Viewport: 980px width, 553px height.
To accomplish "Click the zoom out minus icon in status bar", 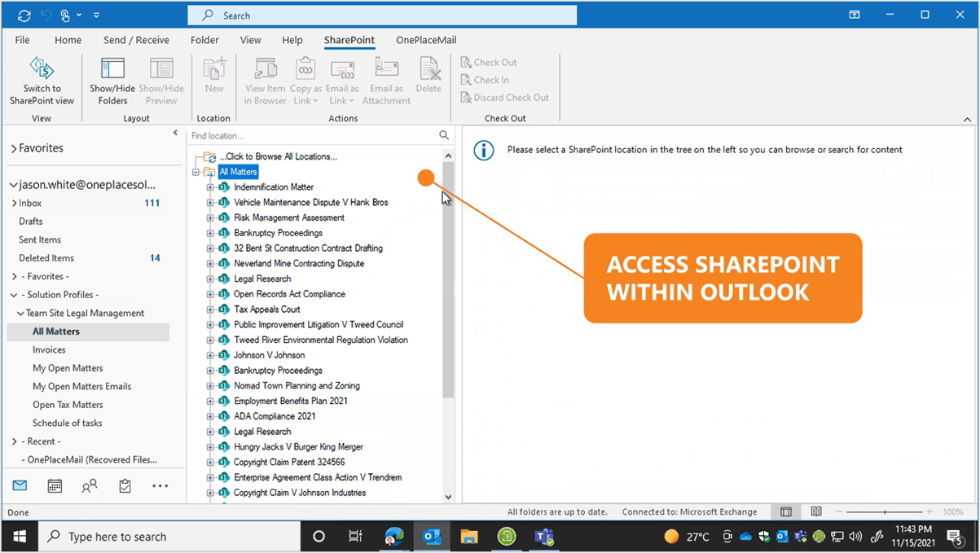I will point(839,511).
